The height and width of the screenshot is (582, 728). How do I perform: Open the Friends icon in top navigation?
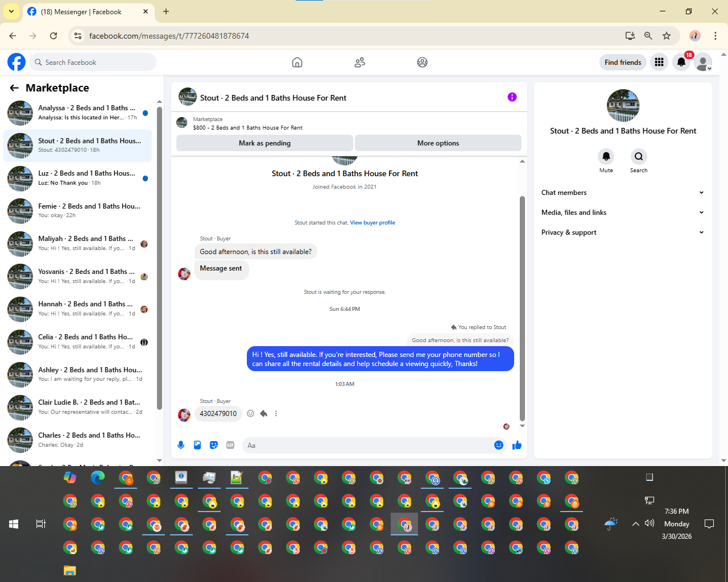(359, 63)
